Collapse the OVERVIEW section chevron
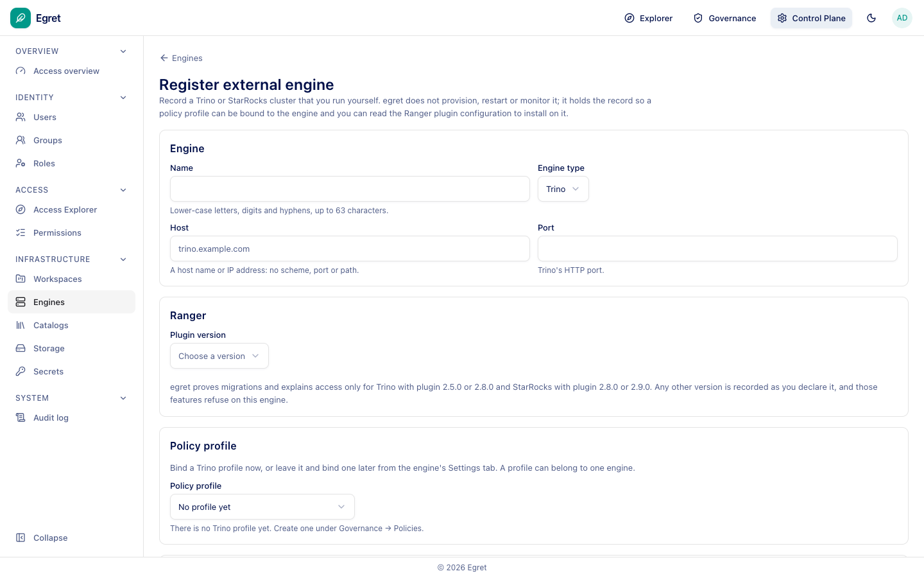Viewport: 924px width, 578px height. pyautogui.click(x=123, y=51)
